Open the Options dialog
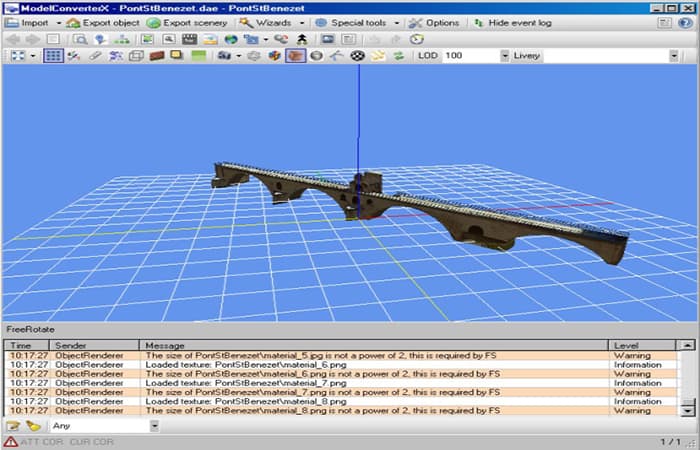This screenshot has height=450, width=700. pyautogui.click(x=434, y=23)
